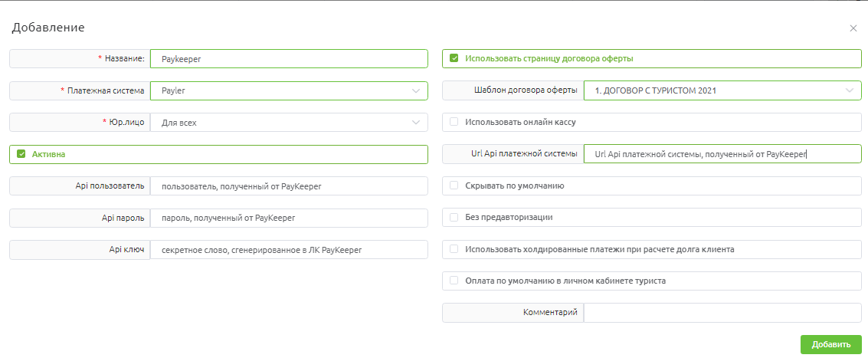Image resolution: width=868 pixels, height=358 pixels.
Task: Tick the Скрывать по умолчанию checkbox
Action: point(454,186)
